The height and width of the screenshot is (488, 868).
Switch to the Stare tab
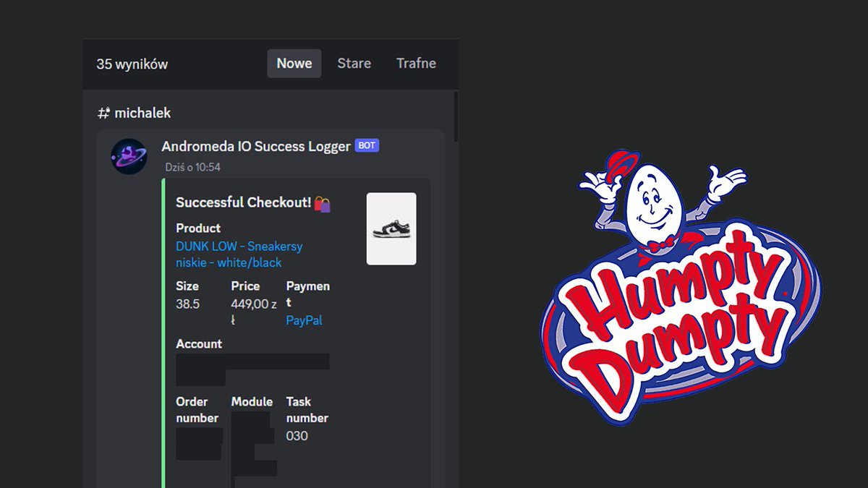(x=354, y=64)
